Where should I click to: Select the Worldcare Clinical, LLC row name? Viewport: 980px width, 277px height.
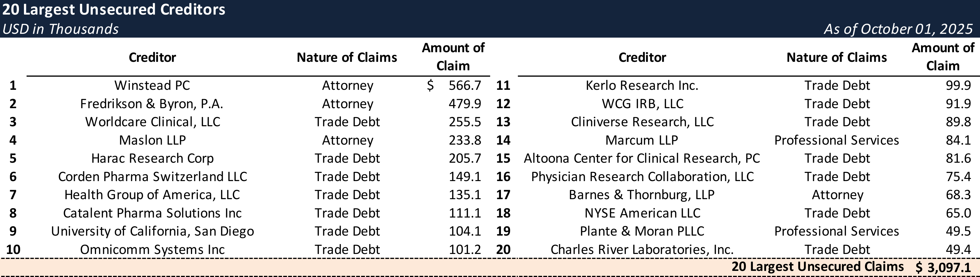tap(153, 122)
